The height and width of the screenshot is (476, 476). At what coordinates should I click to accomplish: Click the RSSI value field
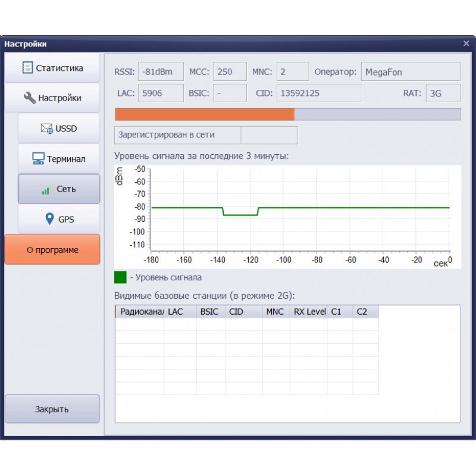pos(161,72)
